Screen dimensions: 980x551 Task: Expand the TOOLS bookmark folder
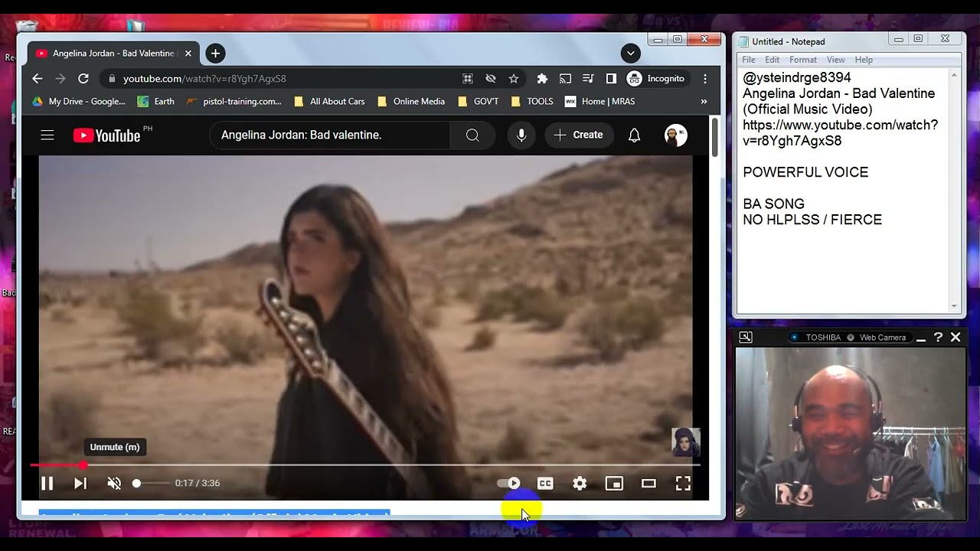tap(531, 101)
